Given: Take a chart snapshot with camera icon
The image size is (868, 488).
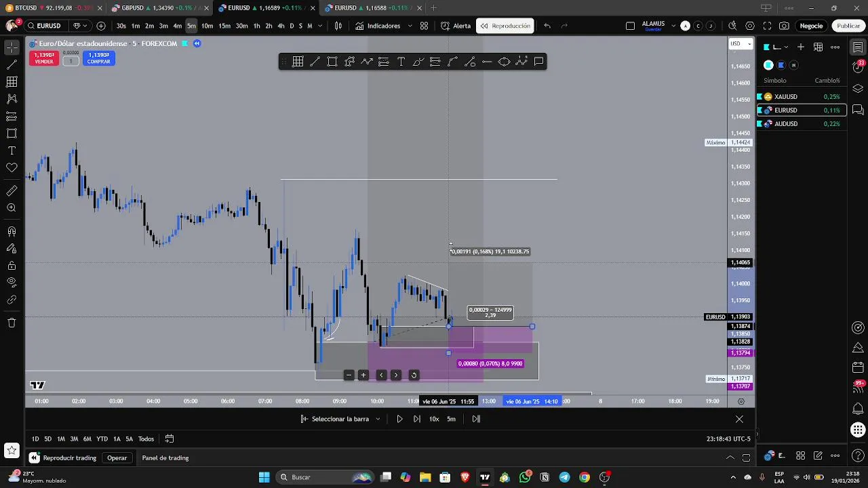Looking at the screenshot, I should [784, 26].
